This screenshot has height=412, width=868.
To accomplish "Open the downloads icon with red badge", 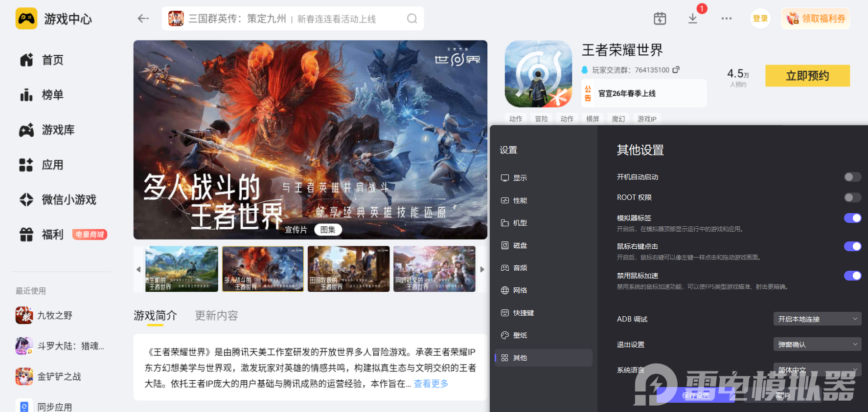I will (x=693, y=19).
